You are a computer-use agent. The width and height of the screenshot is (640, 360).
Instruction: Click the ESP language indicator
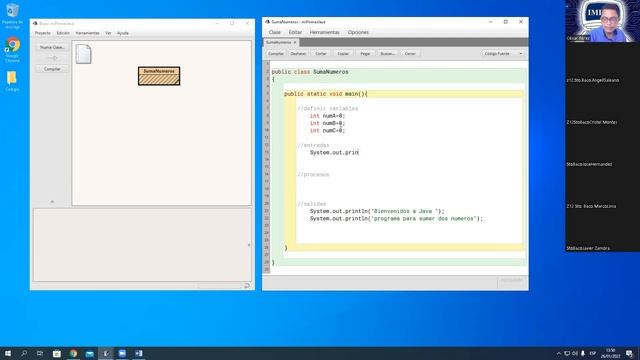pyautogui.click(x=593, y=353)
